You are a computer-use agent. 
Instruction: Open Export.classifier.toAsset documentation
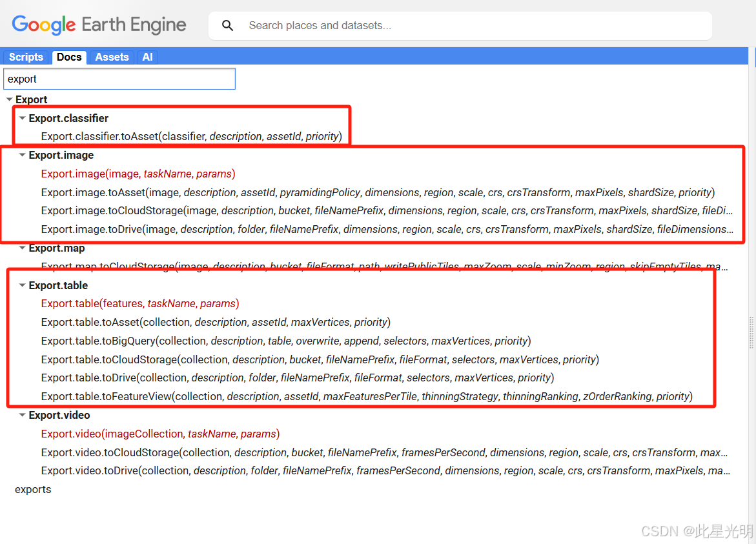pyautogui.click(x=191, y=136)
